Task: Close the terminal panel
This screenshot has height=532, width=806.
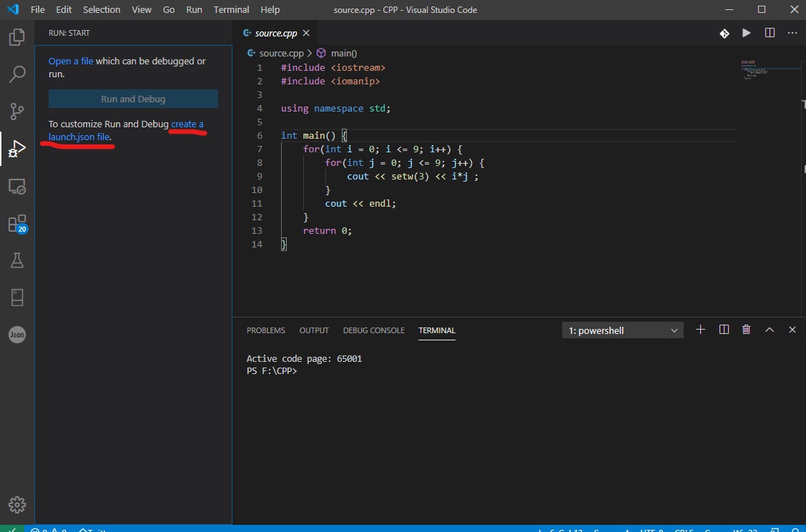Action: (x=792, y=330)
